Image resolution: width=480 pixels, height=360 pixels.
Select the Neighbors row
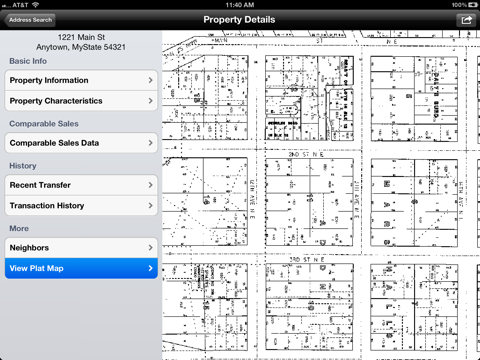[x=81, y=248]
